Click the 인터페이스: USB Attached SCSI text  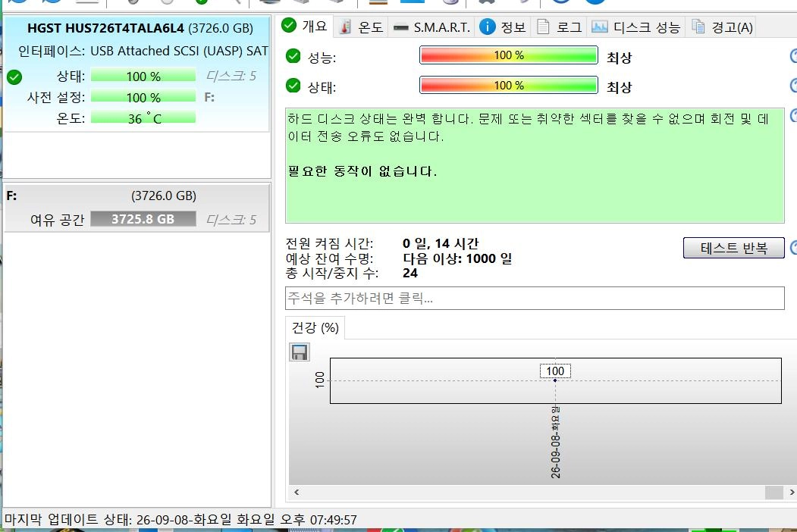coord(143,51)
